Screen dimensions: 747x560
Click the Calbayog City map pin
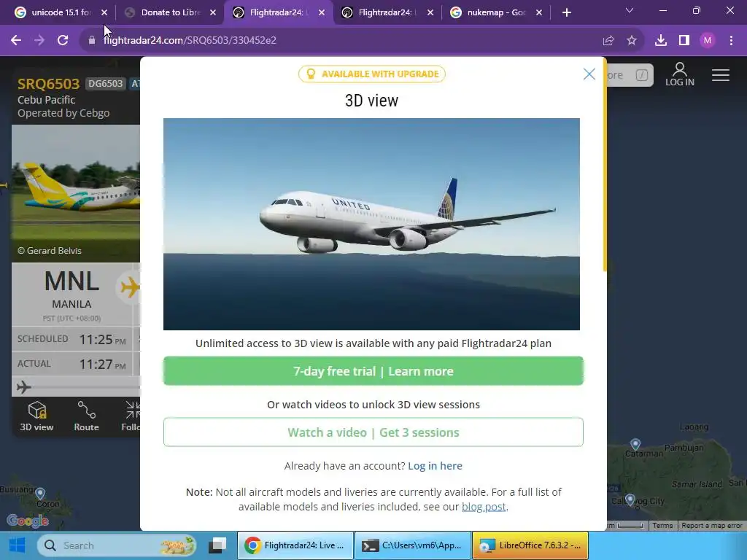630,499
